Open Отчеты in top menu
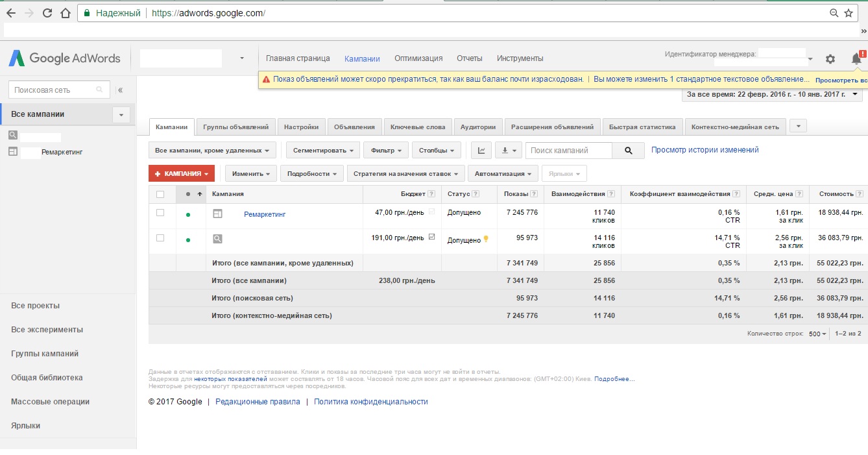The width and height of the screenshot is (868, 455). tap(470, 58)
